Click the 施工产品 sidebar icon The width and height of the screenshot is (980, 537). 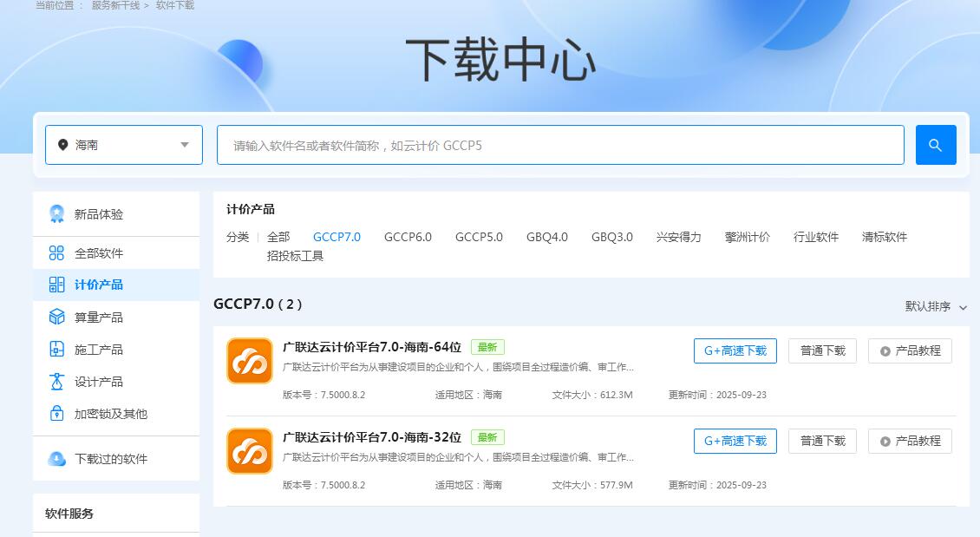coord(57,349)
